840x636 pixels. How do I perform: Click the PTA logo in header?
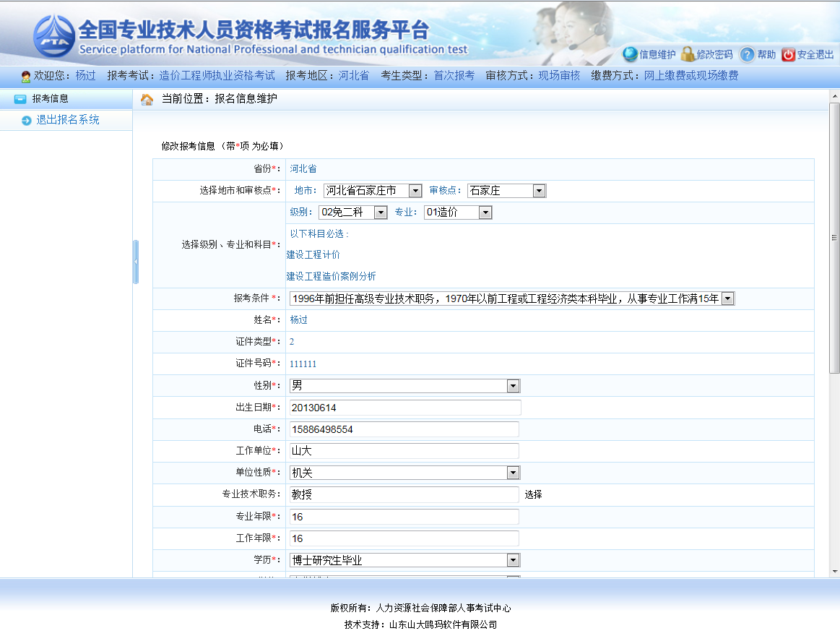click(x=54, y=38)
